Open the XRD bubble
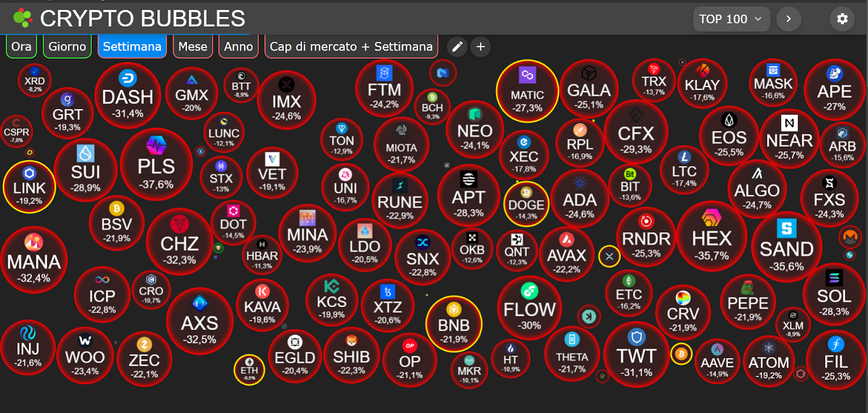Viewport: 868px width, 413px height. (x=35, y=80)
